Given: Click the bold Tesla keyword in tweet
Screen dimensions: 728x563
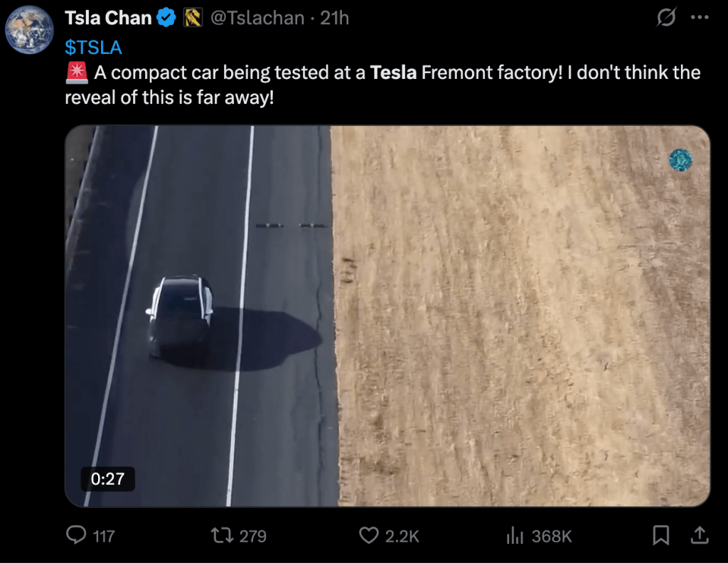Looking at the screenshot, I should (393, 73).
